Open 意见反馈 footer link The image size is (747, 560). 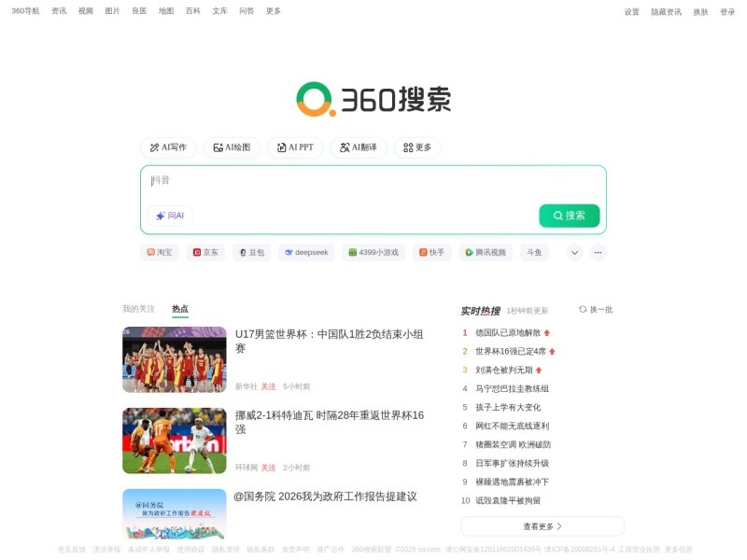coord(72,550)
